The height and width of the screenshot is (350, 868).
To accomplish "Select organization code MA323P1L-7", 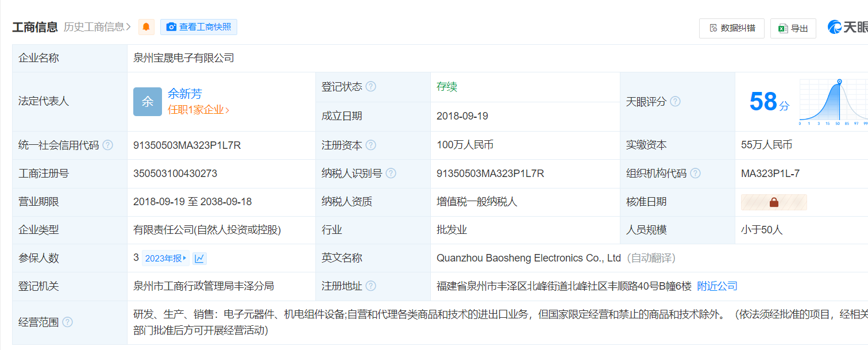I will 770,174.
